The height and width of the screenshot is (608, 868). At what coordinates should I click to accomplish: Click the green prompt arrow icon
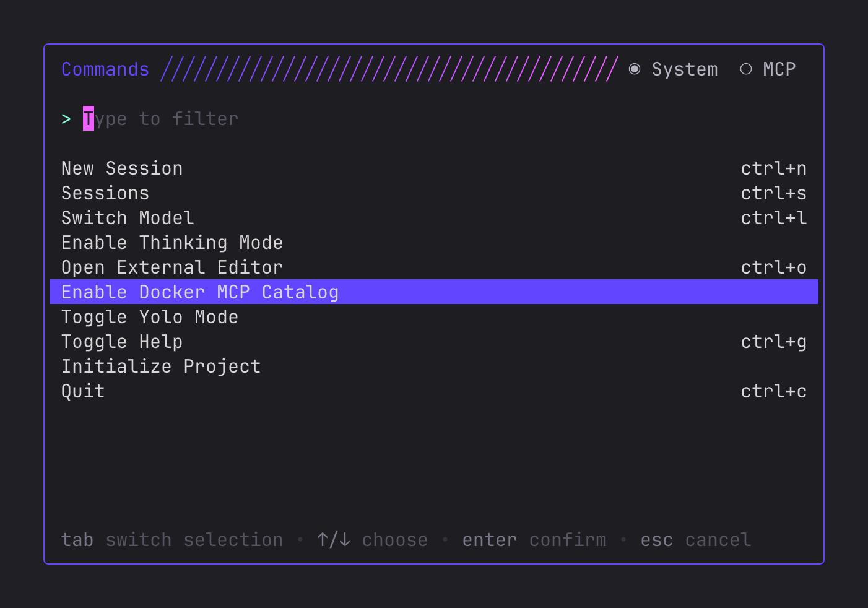[66, 119]
